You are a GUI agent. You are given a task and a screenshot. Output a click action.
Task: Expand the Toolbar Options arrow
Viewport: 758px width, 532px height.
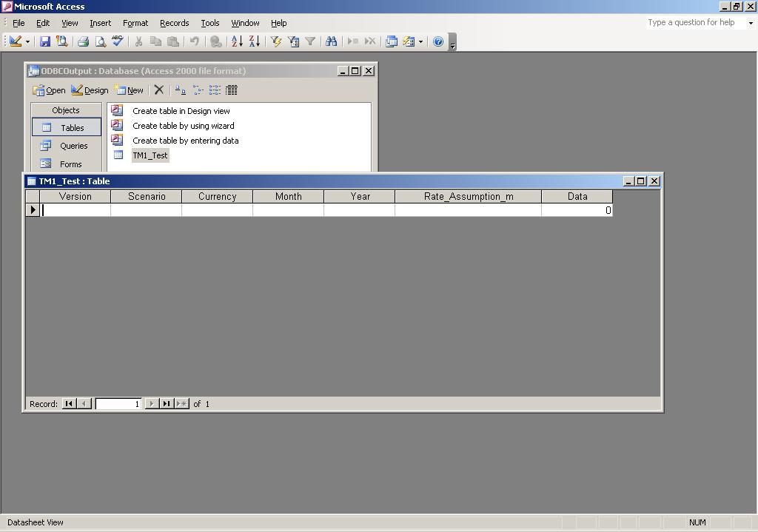point(453,42)
